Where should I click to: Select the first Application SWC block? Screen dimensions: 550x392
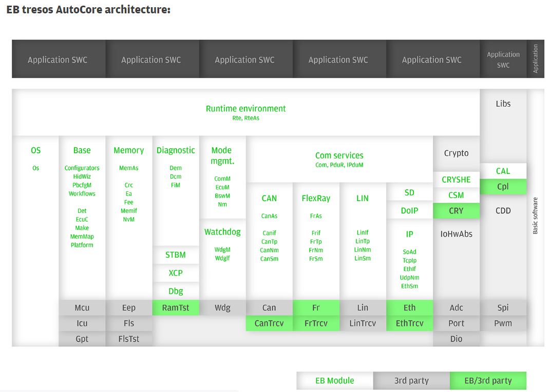59,59
